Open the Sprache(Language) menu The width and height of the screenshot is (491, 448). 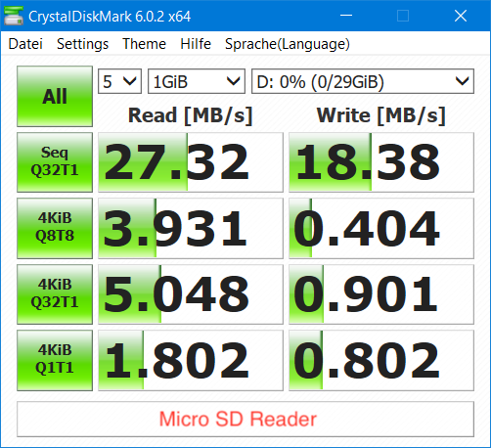(288, 44)
